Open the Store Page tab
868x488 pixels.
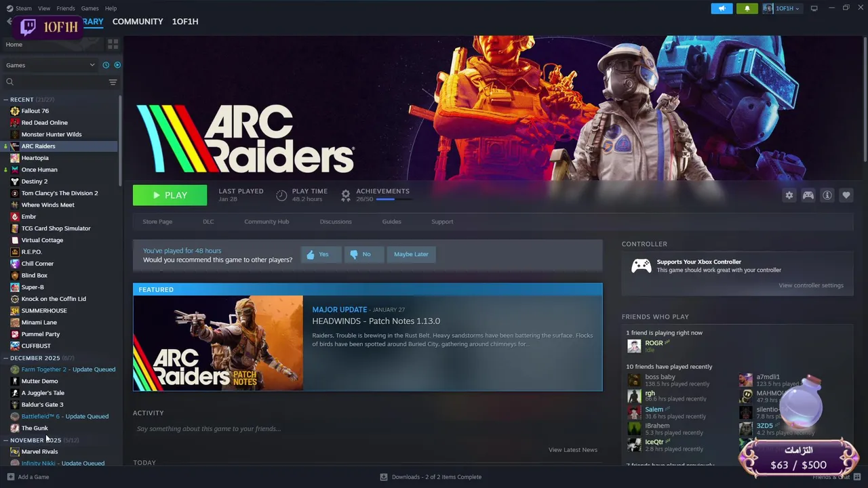[157, 222]
